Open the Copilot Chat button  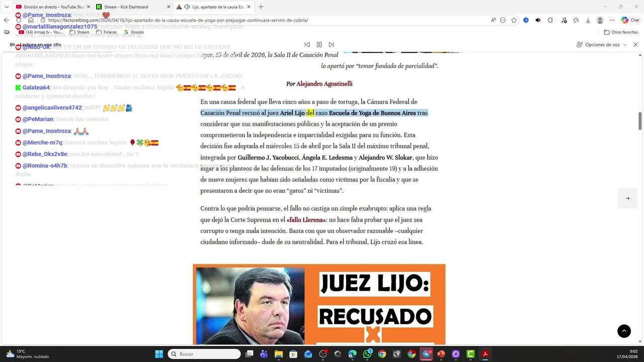(x=630, y=20)
